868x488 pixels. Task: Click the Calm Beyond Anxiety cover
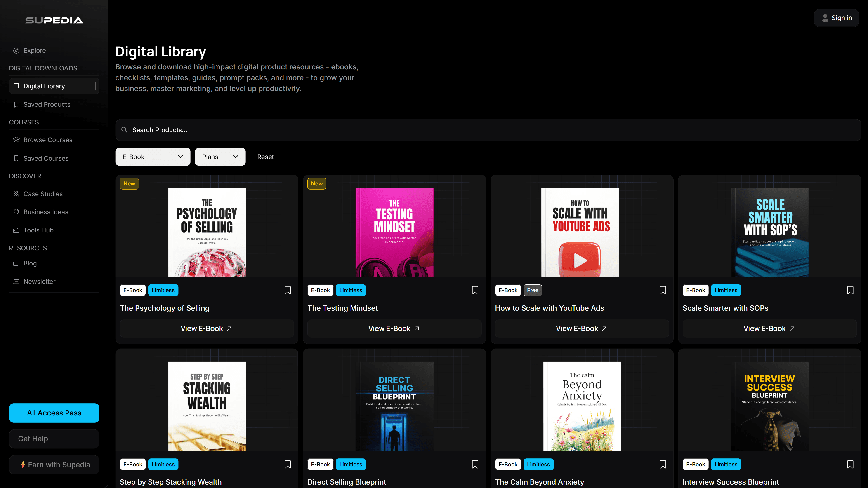pyautogui.click(x=582, y=406)
